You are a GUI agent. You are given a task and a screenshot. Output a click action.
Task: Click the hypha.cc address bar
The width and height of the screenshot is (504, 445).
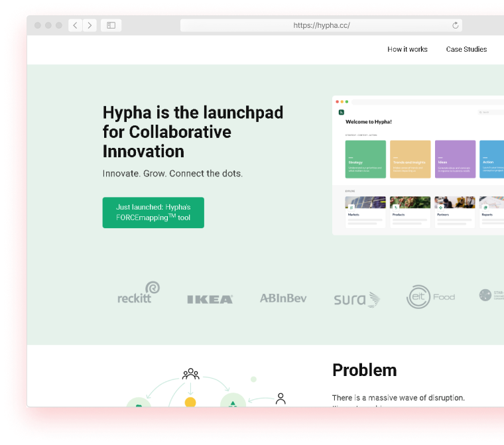coord(321,25)
